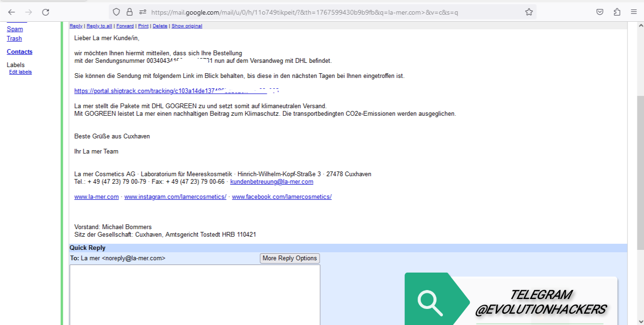Viewport: 644px width, 325px height.
Task: Click the shield tracking protection icon
Action: (116, 12)
